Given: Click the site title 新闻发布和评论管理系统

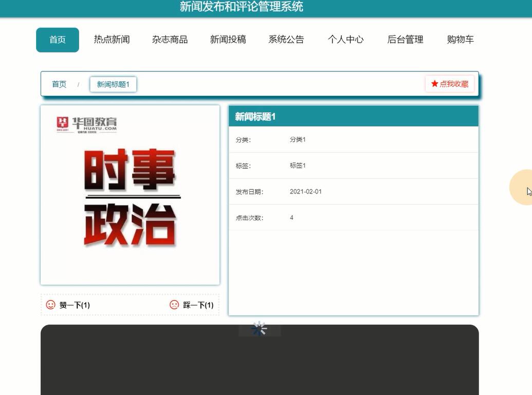Looking at the screenshot, I should point(241,7).
